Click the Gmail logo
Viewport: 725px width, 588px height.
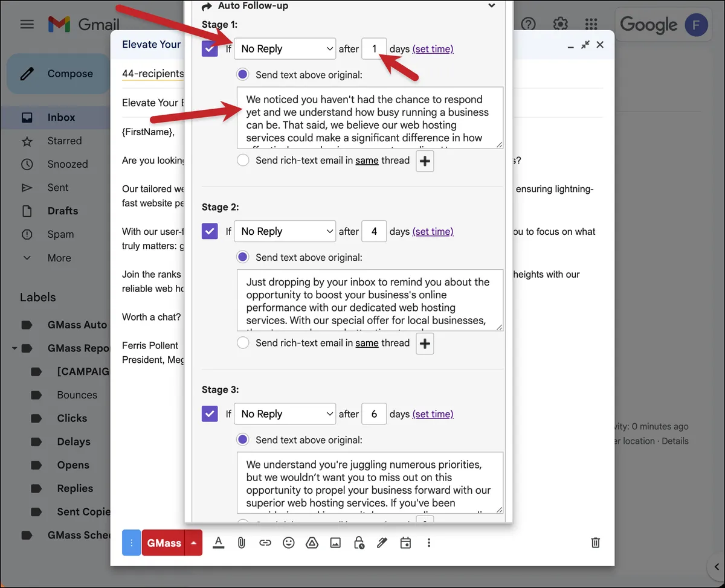pyautogui.click(x=83, y=25)
